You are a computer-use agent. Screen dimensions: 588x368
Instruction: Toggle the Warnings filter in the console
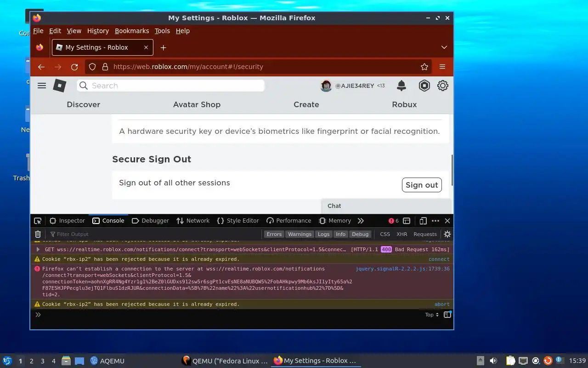pos(300,234)
